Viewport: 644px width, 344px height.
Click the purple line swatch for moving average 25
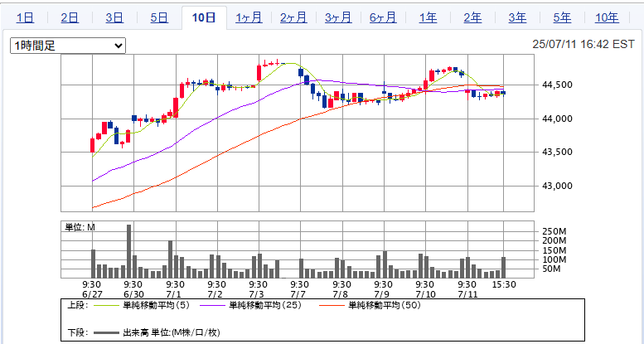[x=214, y=306]
